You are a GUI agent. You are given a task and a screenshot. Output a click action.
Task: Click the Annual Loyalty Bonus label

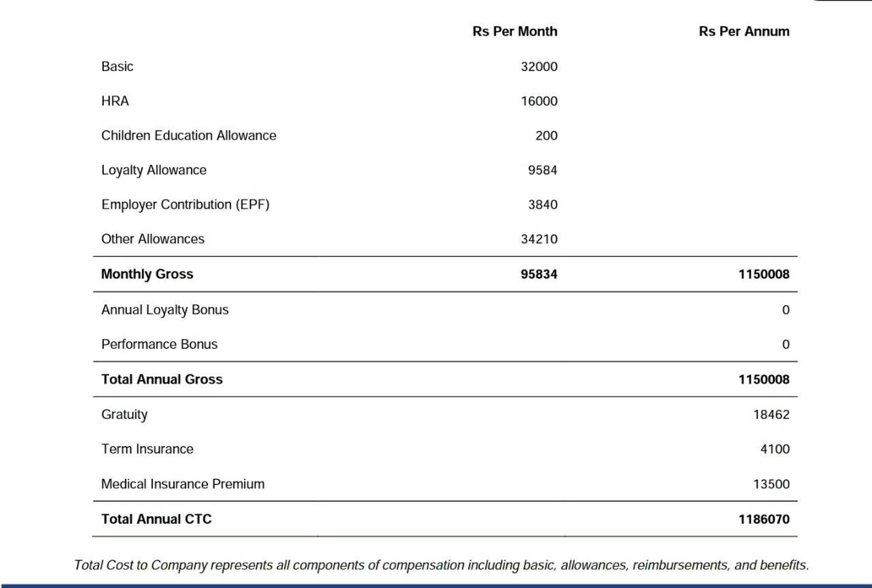(165, 310)
